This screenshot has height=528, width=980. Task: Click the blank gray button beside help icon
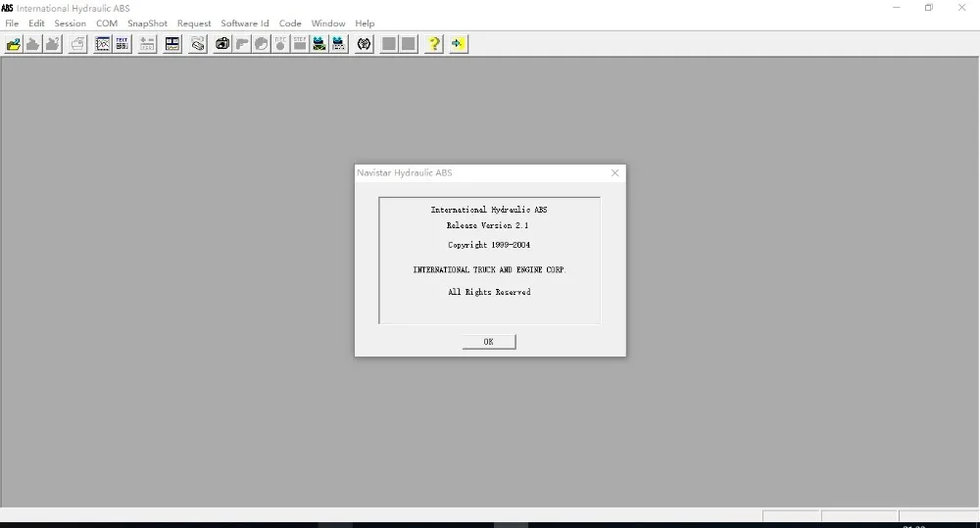click(408, 44)
